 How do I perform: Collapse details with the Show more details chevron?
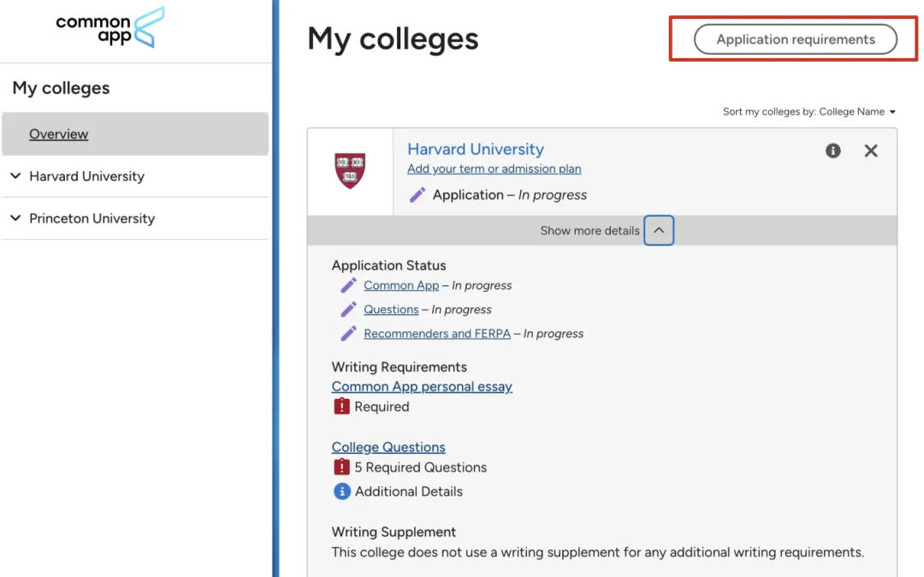(659, 230)
